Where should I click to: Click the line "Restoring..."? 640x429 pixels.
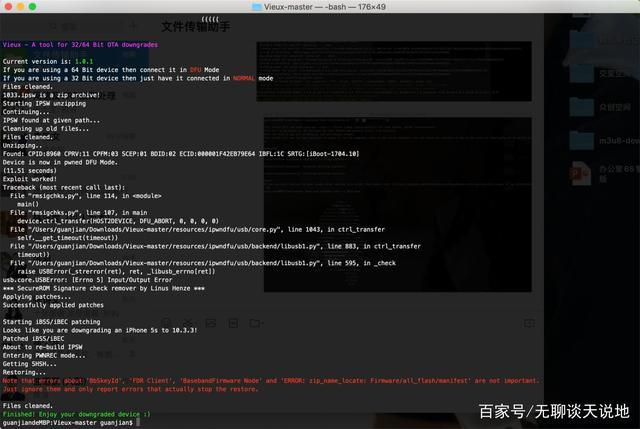(24, 372)
